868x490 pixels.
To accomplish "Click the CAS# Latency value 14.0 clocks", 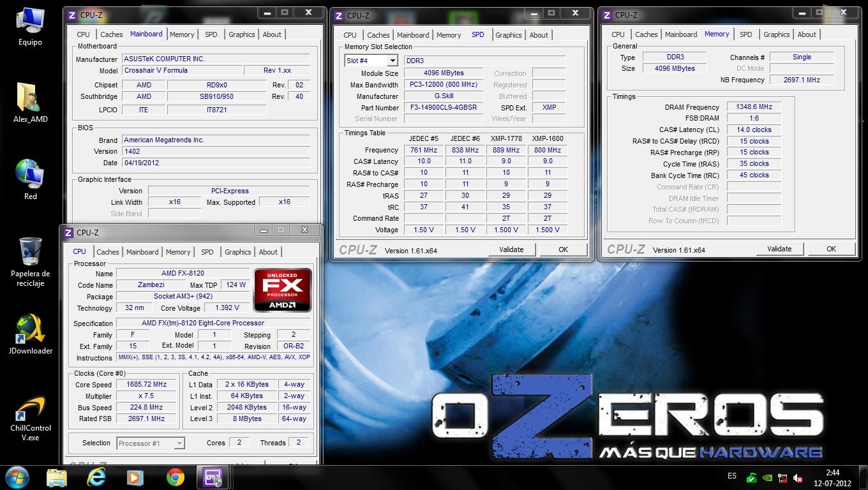I will 754,130.
